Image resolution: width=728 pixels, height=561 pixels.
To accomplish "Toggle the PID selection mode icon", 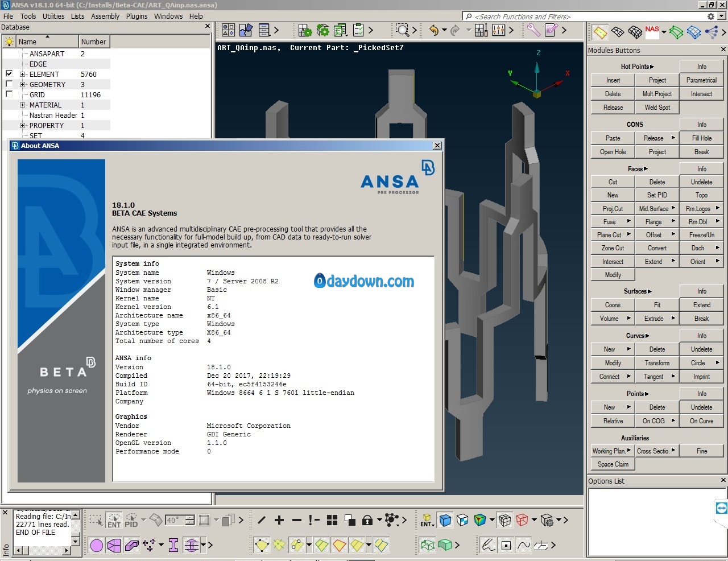I will (131, 520).
